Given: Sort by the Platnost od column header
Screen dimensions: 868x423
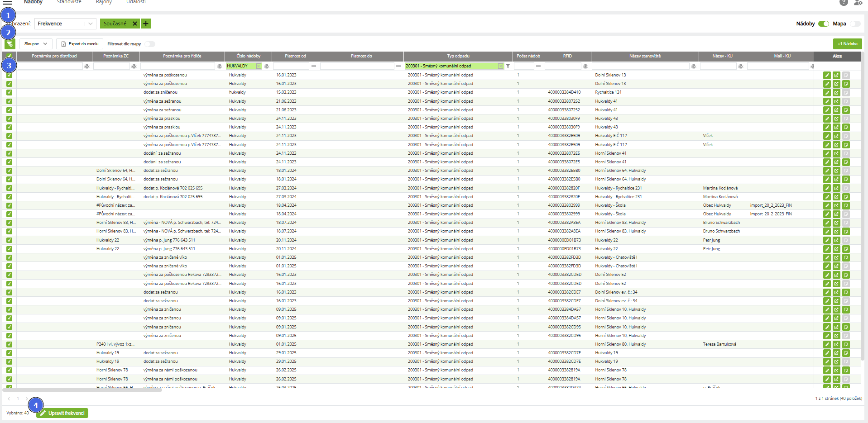Looking at the screenshot, I should [295, 56].
